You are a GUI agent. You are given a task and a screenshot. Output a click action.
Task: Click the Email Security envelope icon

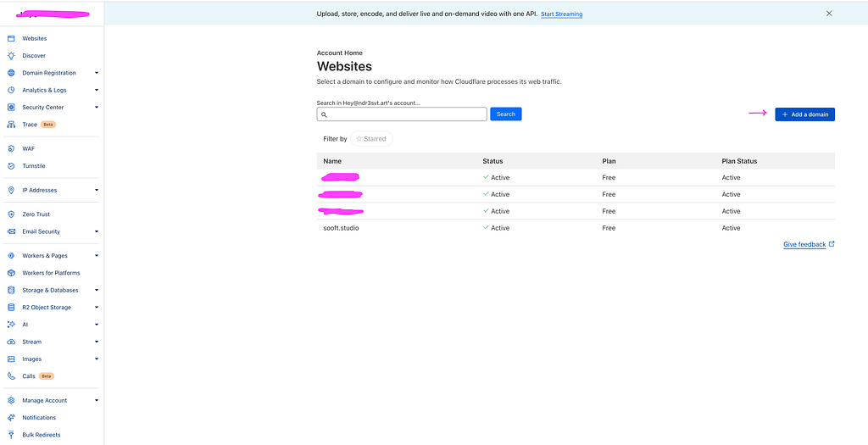11,231
